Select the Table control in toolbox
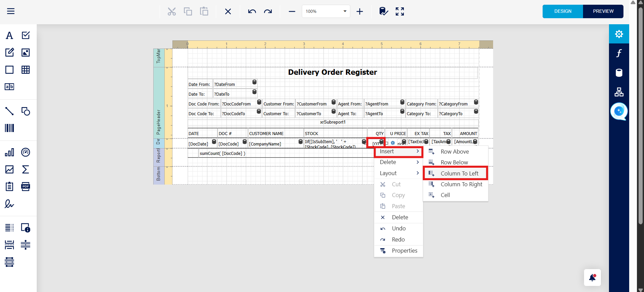The image size is (644, 292). pyautogui.click(x=26, y=70)
